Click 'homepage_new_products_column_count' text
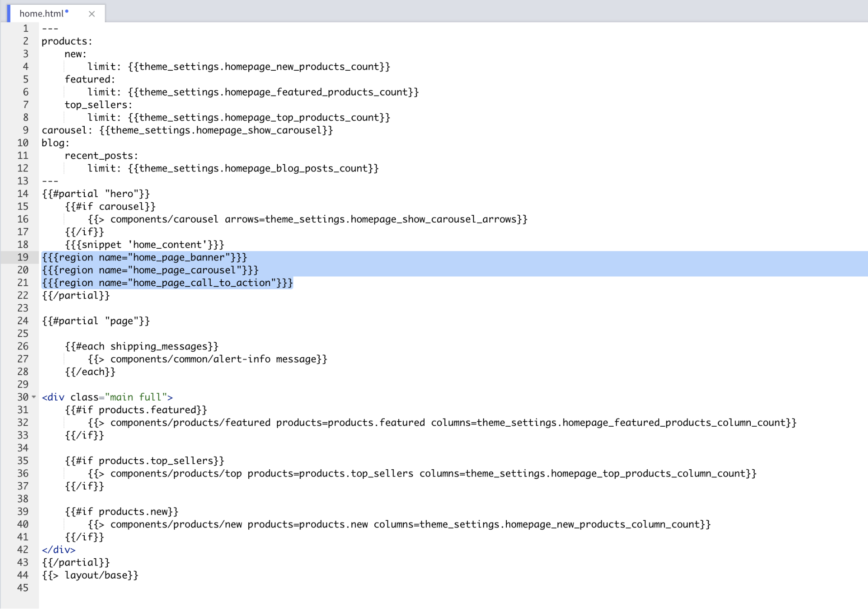 pyautogui.click(x=603, y=524)
